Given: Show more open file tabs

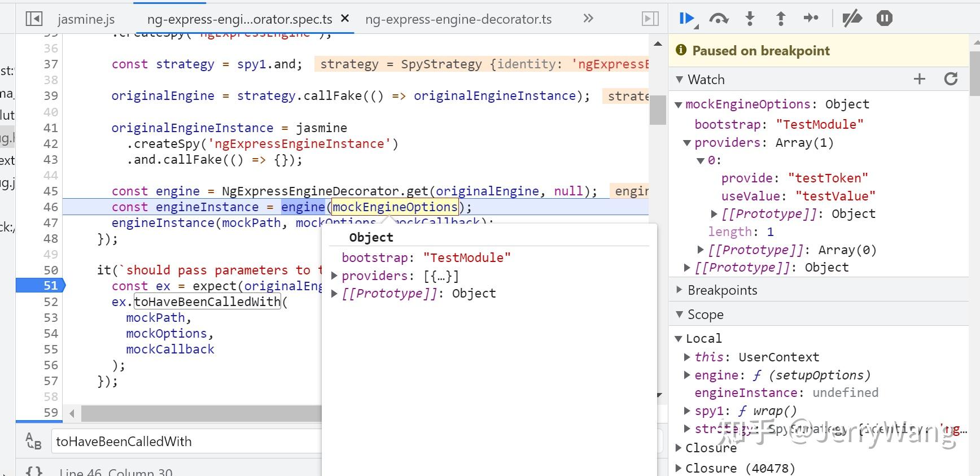Looking at the screenshot, I should click(588, 19).
